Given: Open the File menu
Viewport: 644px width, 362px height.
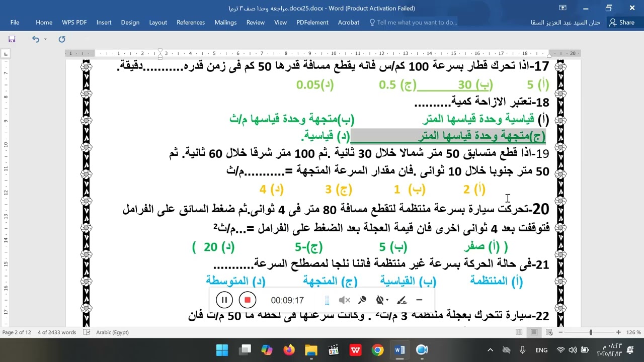Looking at the screenshot, I should coord(15,22).
